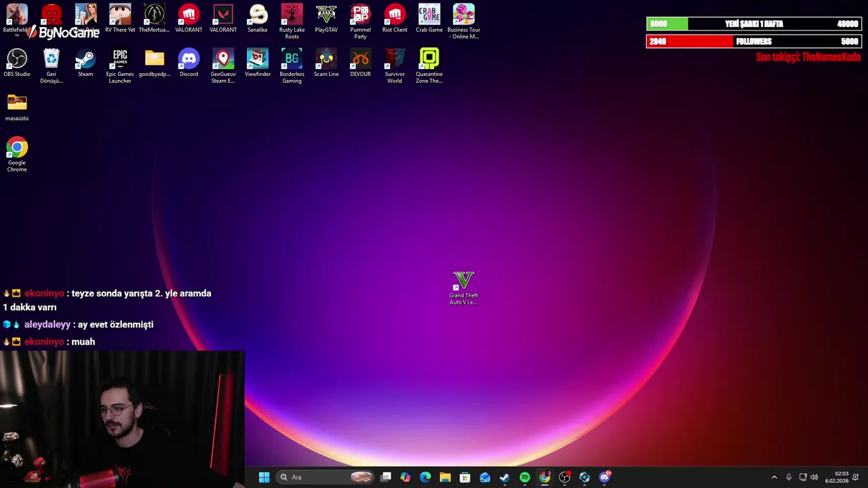Open the PlayGTAV shortcut
This screenshot has height=488, width=868.
326,18
